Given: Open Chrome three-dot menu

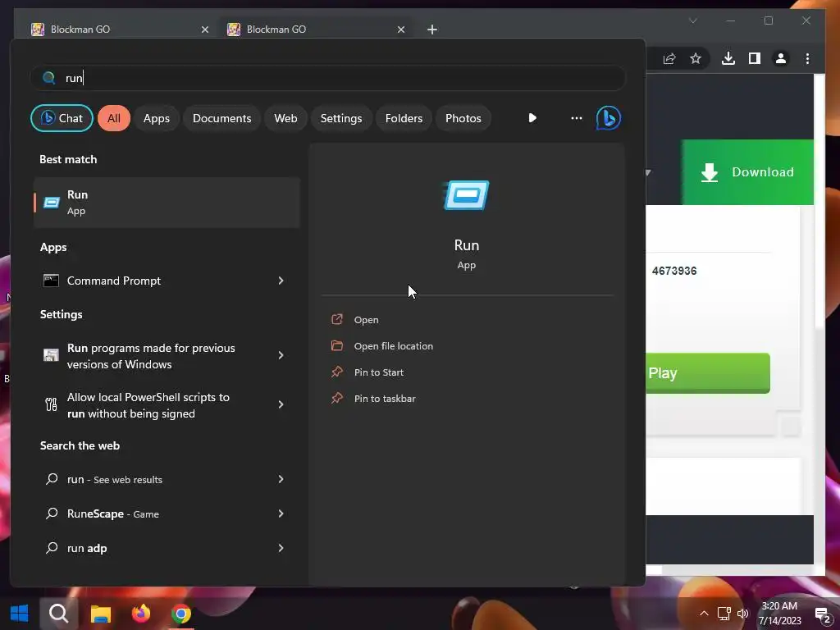Looking at the screenshot, I should [807, 58].
